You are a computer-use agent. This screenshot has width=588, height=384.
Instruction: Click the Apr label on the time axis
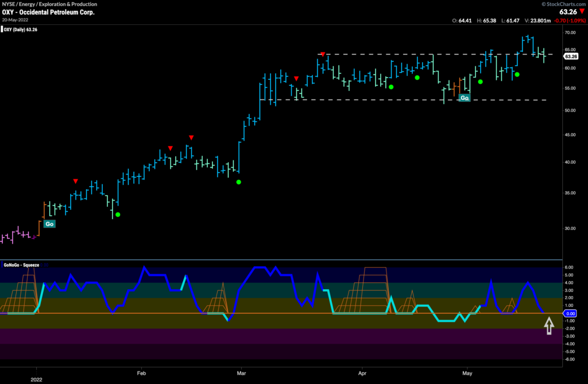[362, 373]
